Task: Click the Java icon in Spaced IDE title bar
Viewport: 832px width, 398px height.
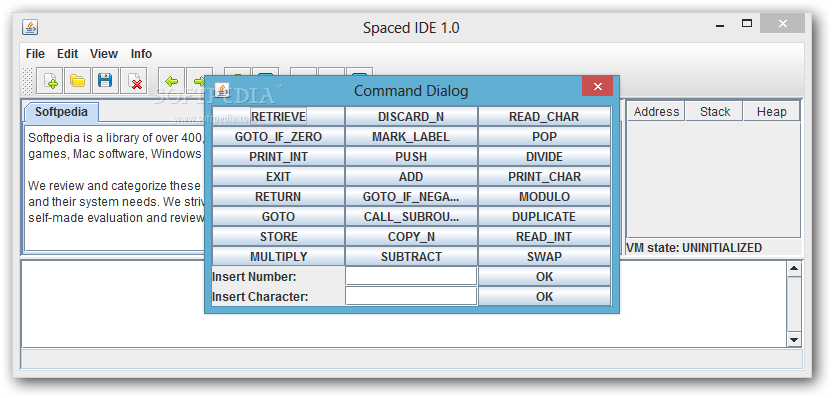Action: [x=30, y=27]
